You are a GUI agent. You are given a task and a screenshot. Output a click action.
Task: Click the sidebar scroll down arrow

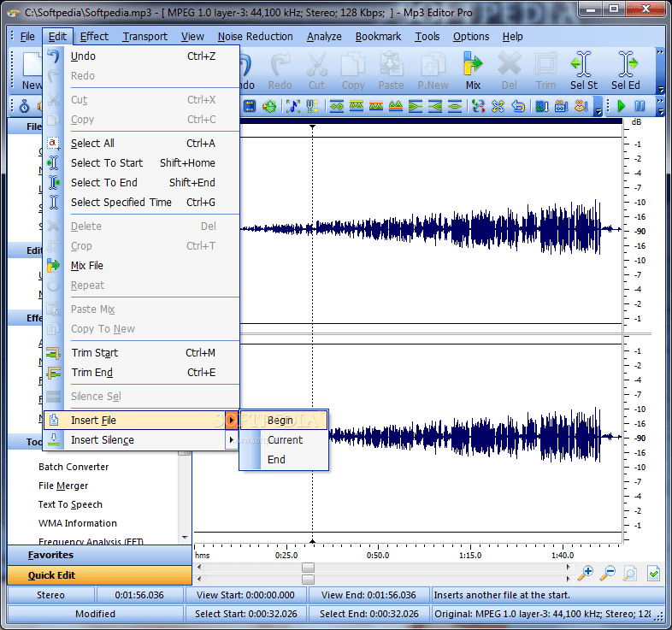point(186,538)
